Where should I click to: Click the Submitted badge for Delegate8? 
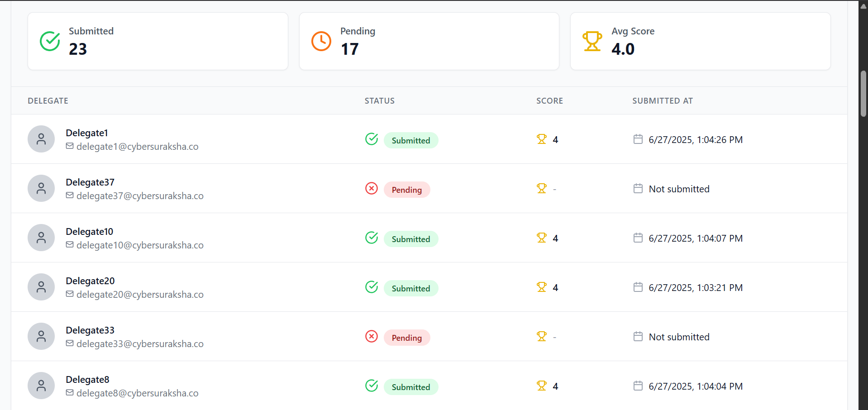(x=411, y=387)
